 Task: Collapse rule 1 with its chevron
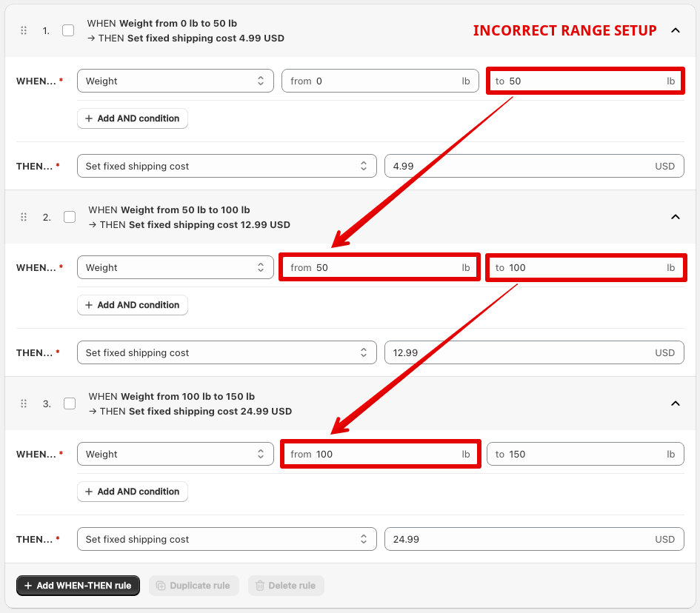[x=675, y=30]
